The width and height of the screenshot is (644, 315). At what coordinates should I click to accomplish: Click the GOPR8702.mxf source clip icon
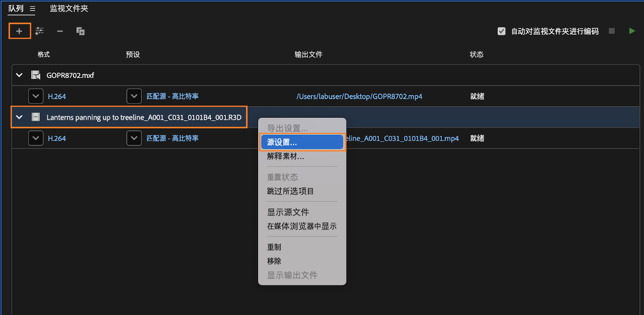pos(35,74)
